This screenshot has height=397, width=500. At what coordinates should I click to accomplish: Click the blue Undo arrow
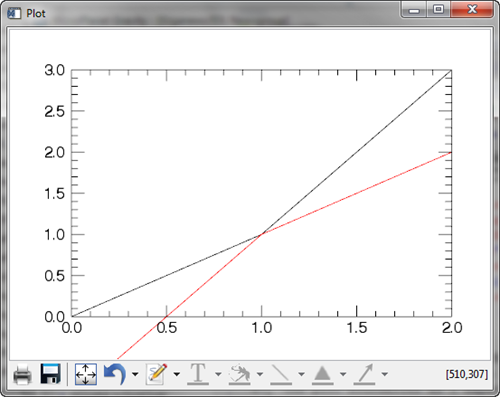(115, 374)
